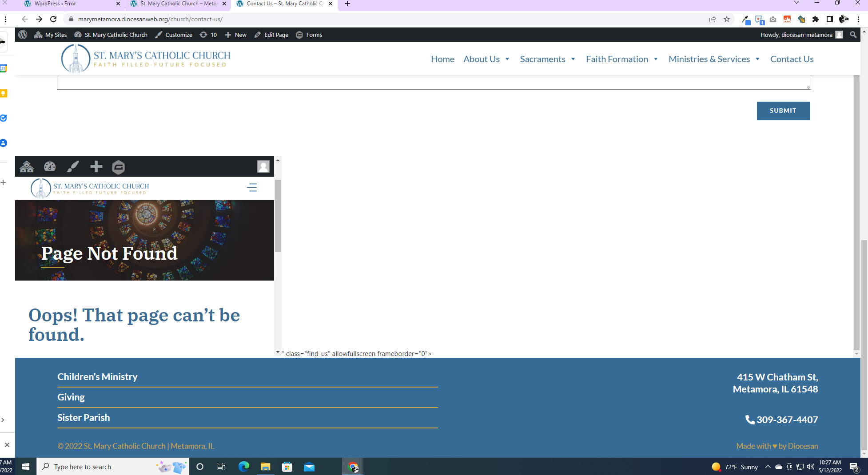Open Microsoft Edge from the taskbar
This screenshot has width=868, height=475.
coord(243,467)
